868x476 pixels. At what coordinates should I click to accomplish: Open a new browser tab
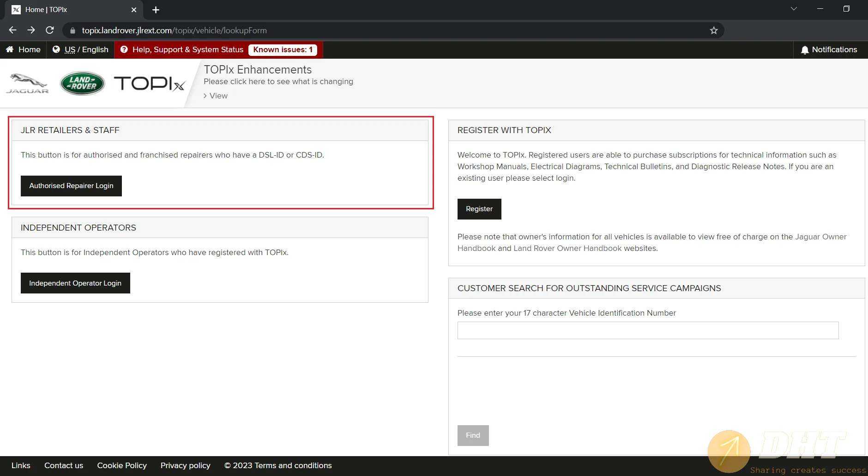pyautogui.click(x=156, y=10)
